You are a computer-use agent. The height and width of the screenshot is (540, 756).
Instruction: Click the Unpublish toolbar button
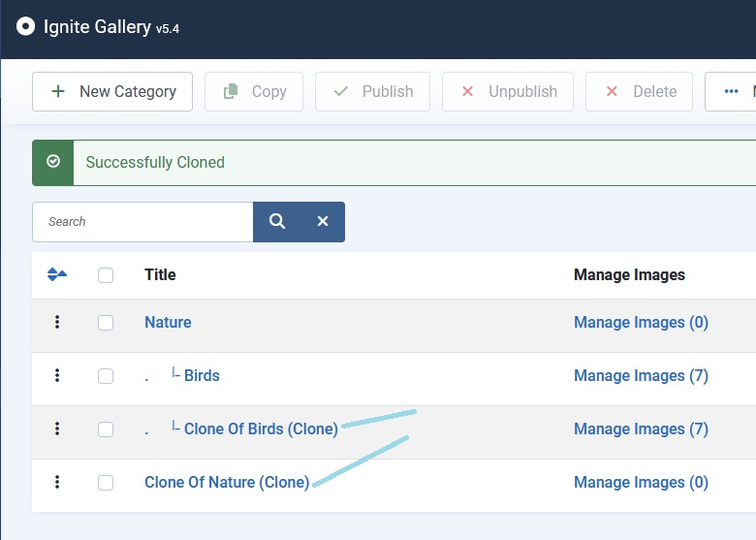tap(508, 92)
